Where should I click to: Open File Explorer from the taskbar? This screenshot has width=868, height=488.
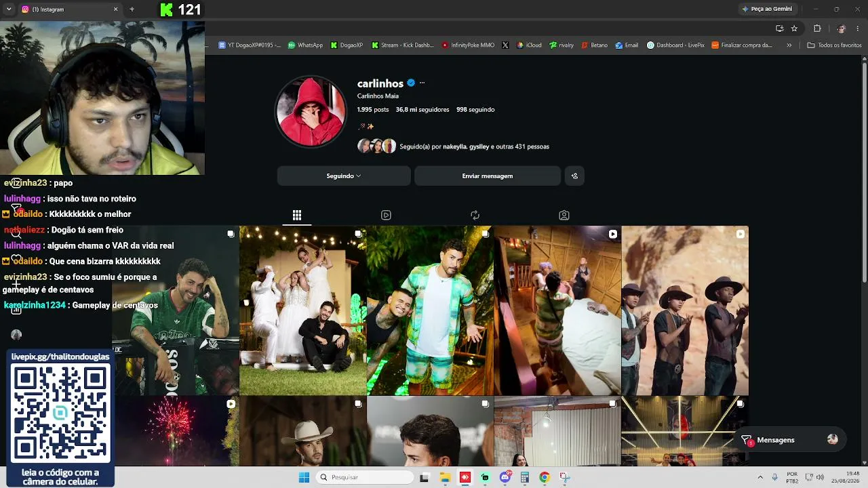tap(445, 477)
